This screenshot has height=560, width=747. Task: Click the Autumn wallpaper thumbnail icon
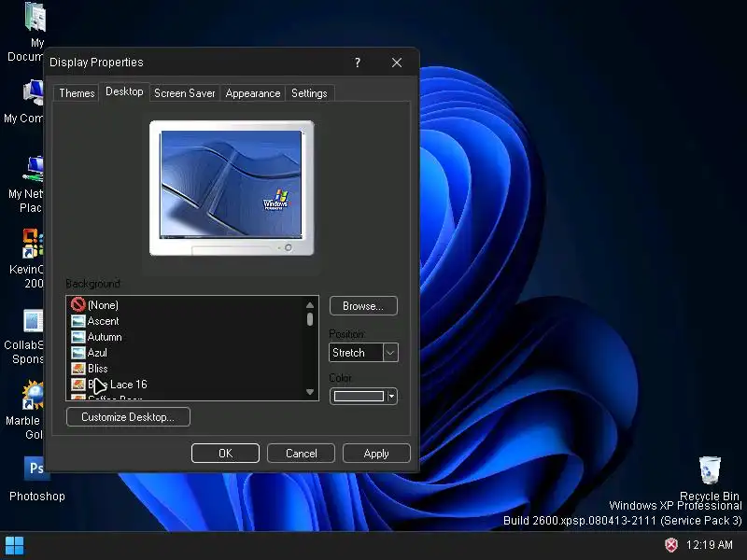pyautogui.click(x=78, y=337)
